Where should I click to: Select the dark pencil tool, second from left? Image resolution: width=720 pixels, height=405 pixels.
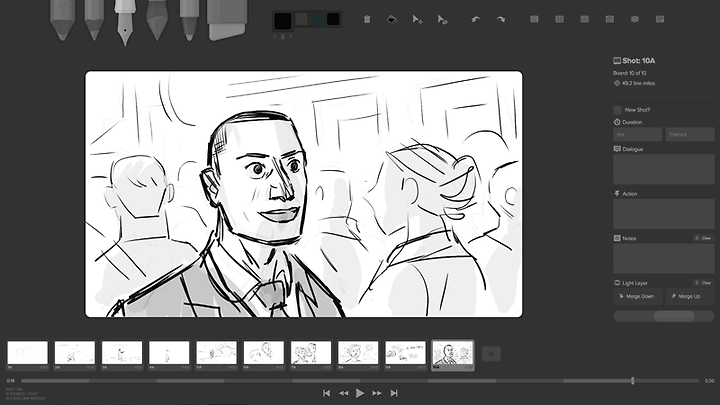pos(94,18)
